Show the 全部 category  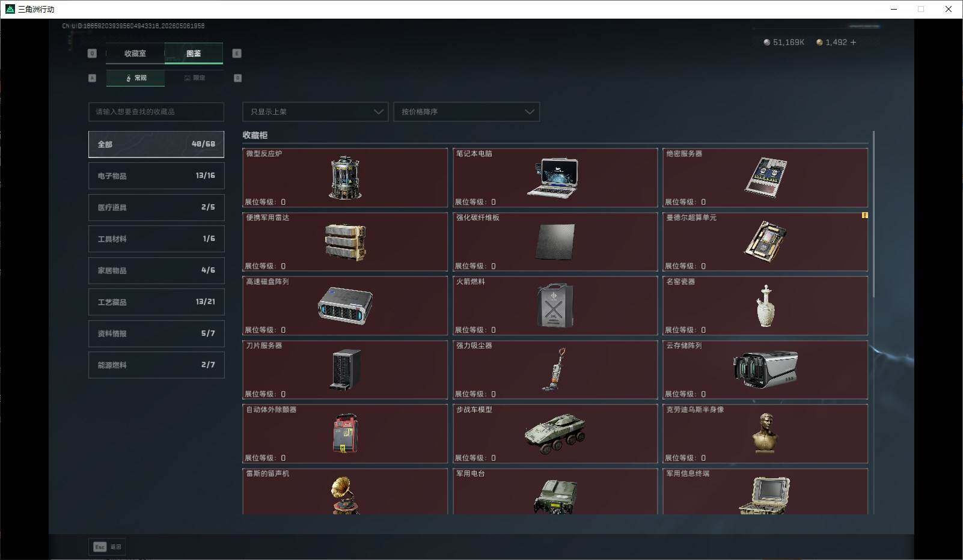[x=156, y=144]
